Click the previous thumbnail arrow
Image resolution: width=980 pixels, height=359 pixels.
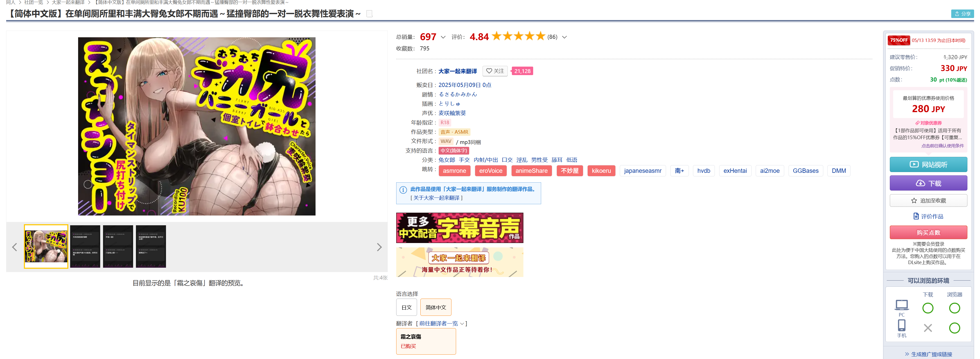(14, 247)
